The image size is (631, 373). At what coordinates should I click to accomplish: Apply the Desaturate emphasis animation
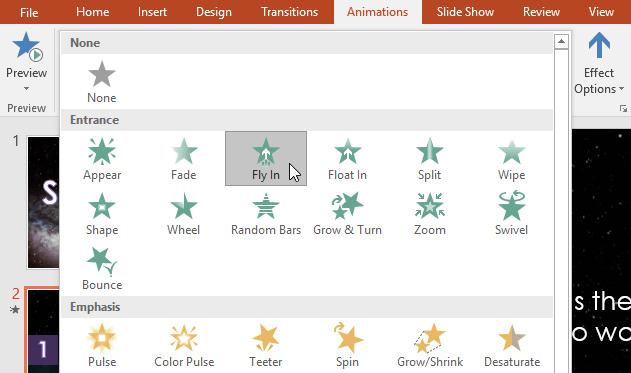[512, 346]
